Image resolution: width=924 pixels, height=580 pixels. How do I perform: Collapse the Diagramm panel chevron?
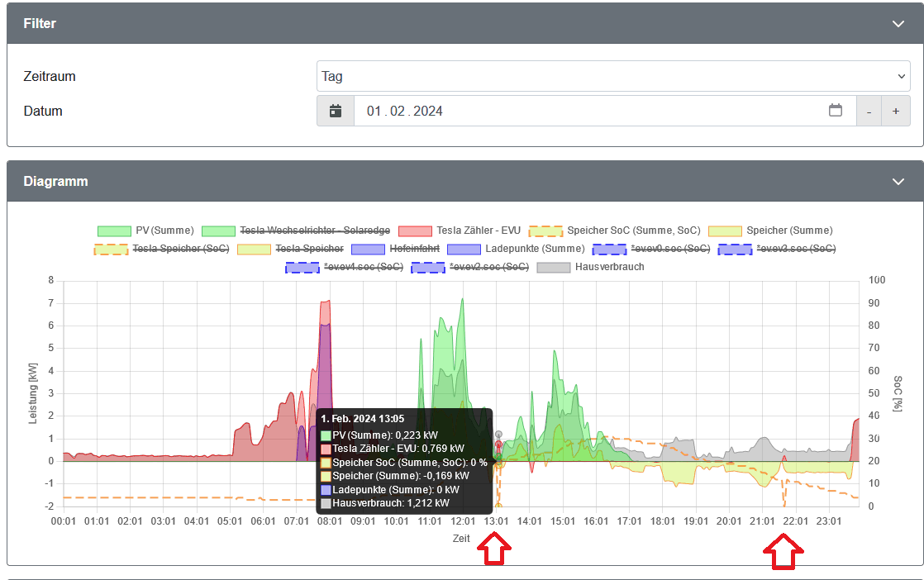[898, 182]
